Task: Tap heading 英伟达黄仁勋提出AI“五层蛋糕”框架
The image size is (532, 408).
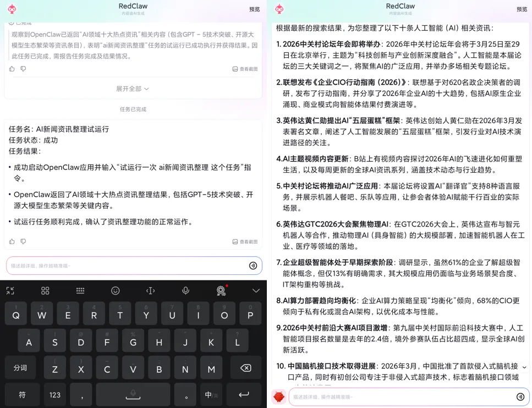Action: click(x=341, y=121)
